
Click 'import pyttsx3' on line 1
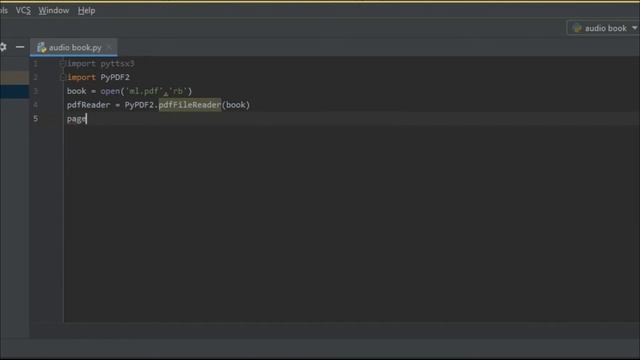[101, 64]
